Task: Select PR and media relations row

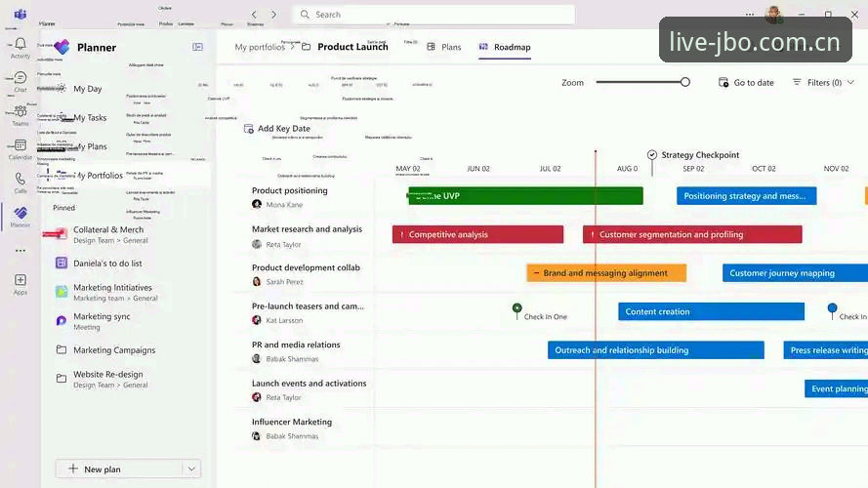Action: click(296, 345)
